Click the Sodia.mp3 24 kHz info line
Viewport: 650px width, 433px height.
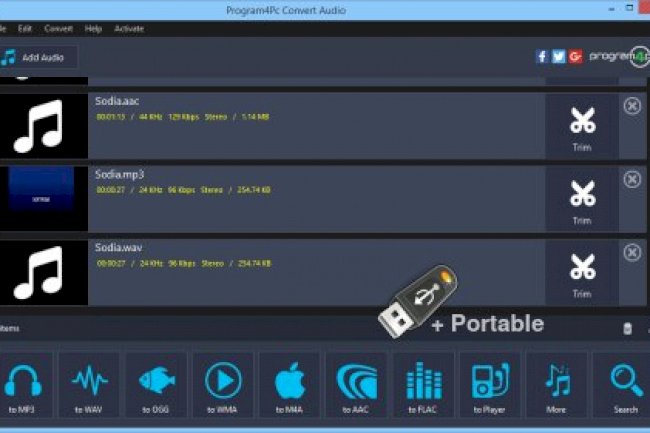[184, 190]
